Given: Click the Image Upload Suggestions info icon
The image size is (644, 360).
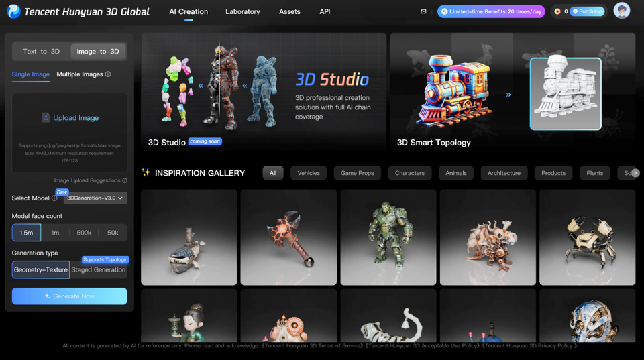Looking at the screenshot, I should pos(125,180).
